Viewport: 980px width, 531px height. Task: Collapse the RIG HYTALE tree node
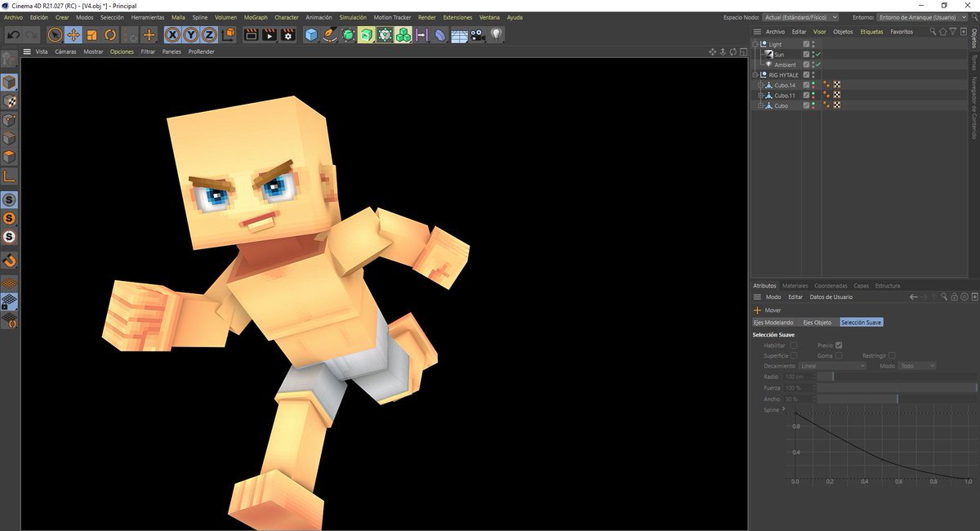(x=755, y=74)
